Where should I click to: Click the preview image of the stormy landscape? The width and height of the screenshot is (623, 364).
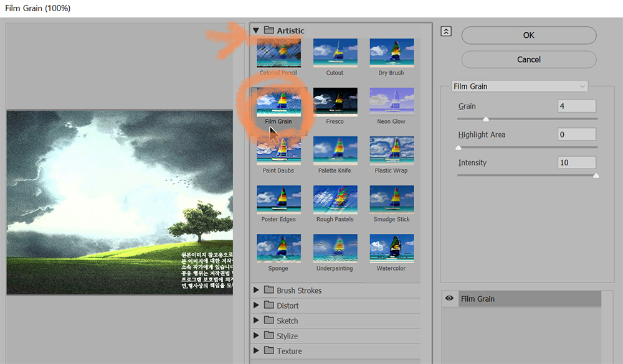click(120, 202)
